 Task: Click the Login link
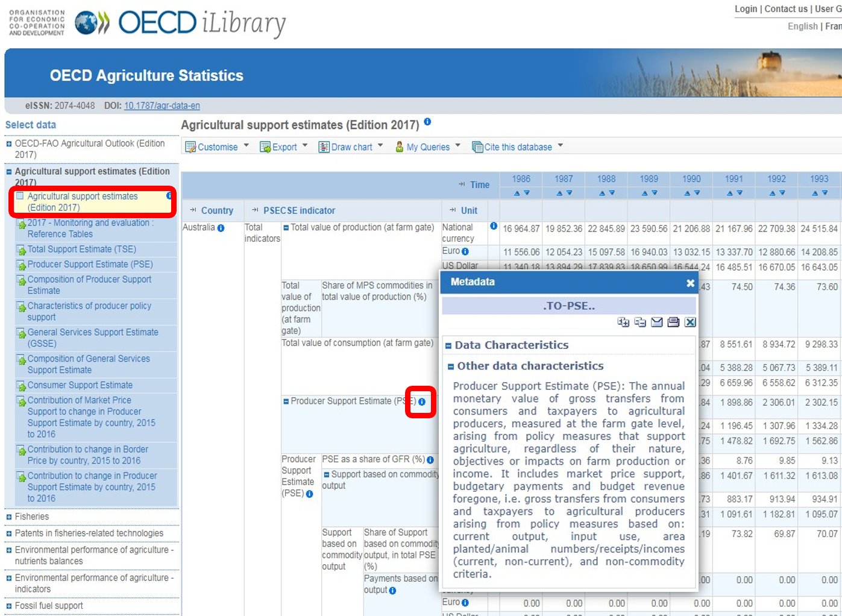tap(746, 9)
